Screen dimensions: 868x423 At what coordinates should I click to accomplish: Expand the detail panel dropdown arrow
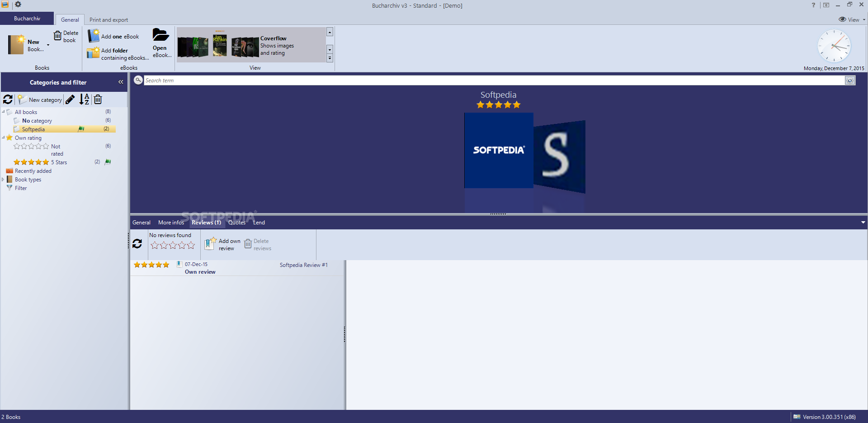[863, 223]
